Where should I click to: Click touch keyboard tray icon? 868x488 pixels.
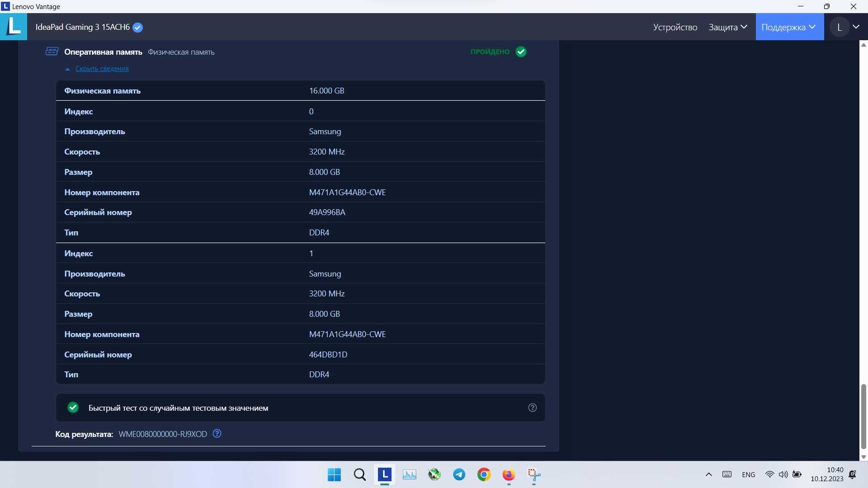coord(727,474)
